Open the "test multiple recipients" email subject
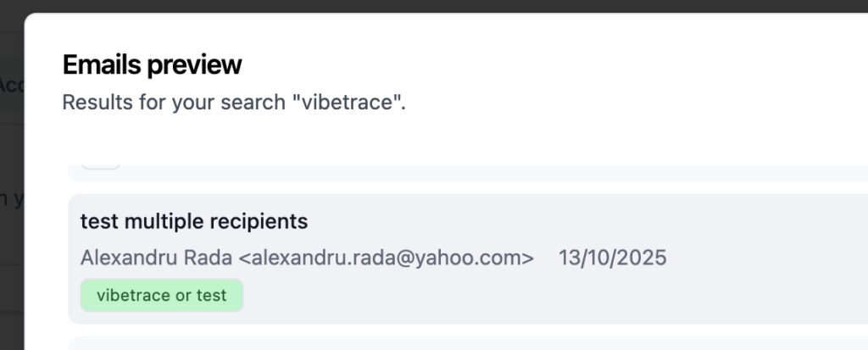The width and height of the screenshot is (868, 350). point(193,222)
